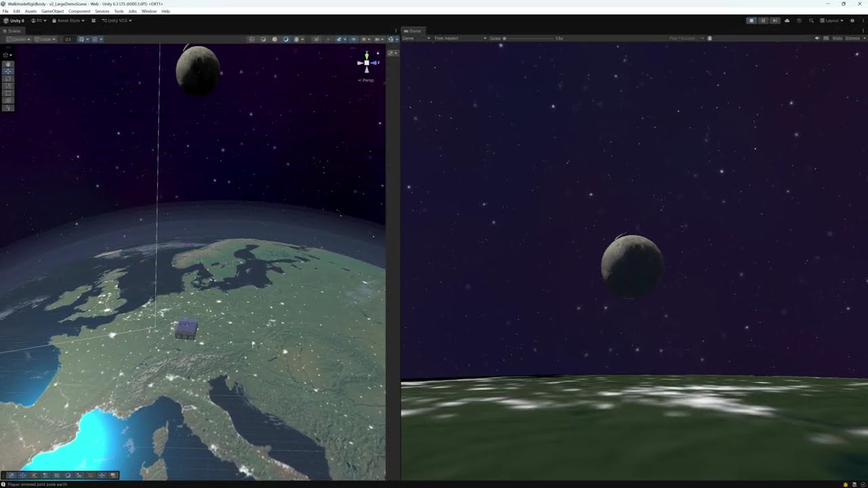Click the grid snap value field 0.1
This screenshot has width=868, height=488.
(x=68, y=39)
